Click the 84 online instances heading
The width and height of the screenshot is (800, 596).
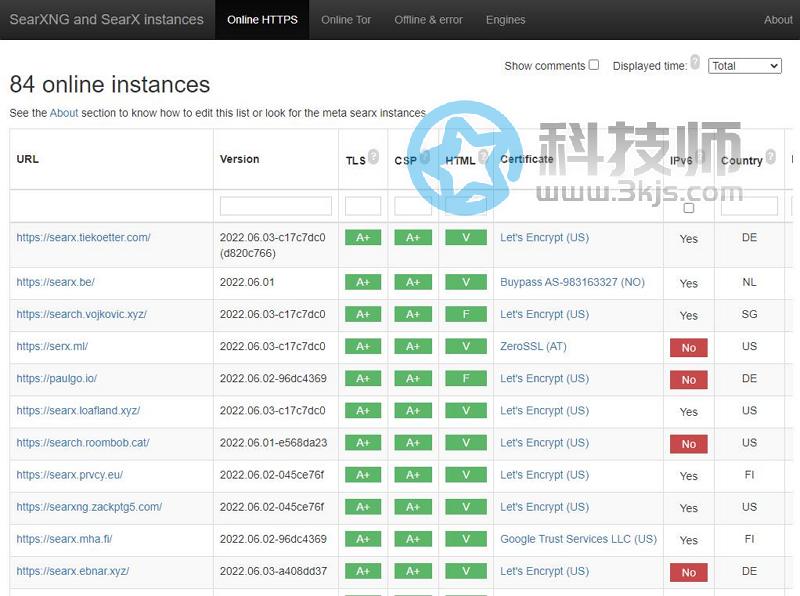tap(110, 84)
